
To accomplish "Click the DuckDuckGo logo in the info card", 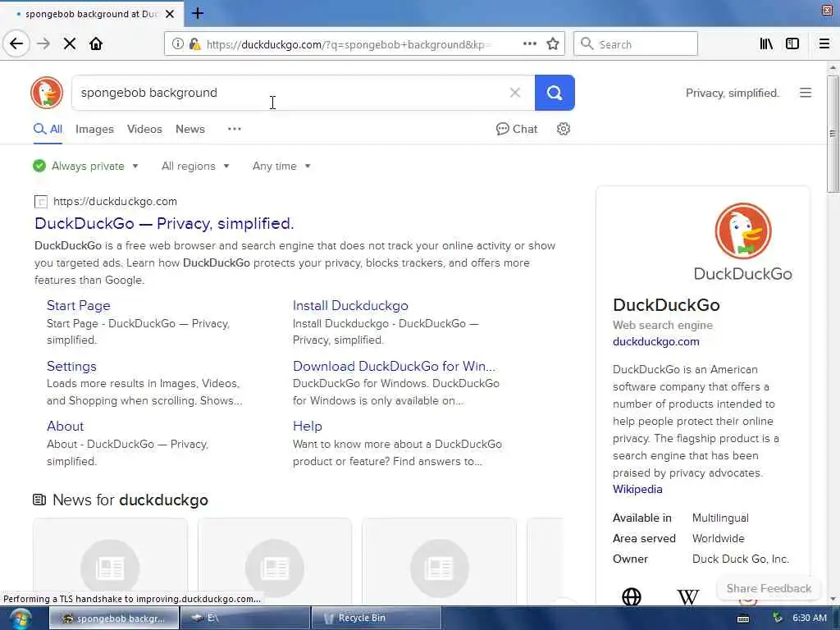I will [x=743, y=242].
